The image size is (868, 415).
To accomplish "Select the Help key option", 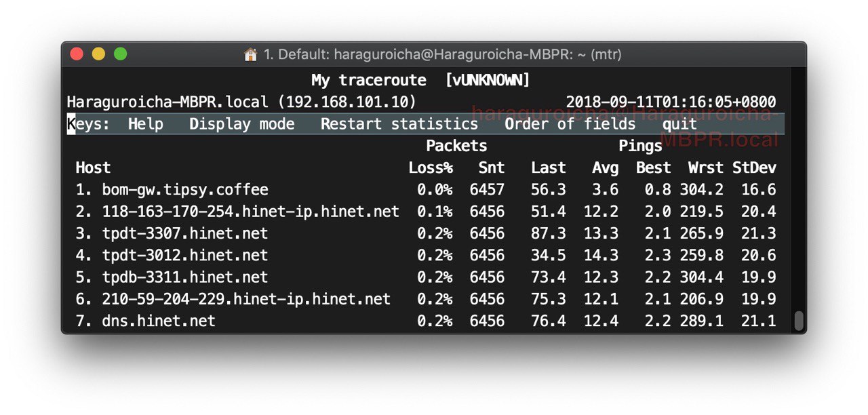I will point(146,124).
